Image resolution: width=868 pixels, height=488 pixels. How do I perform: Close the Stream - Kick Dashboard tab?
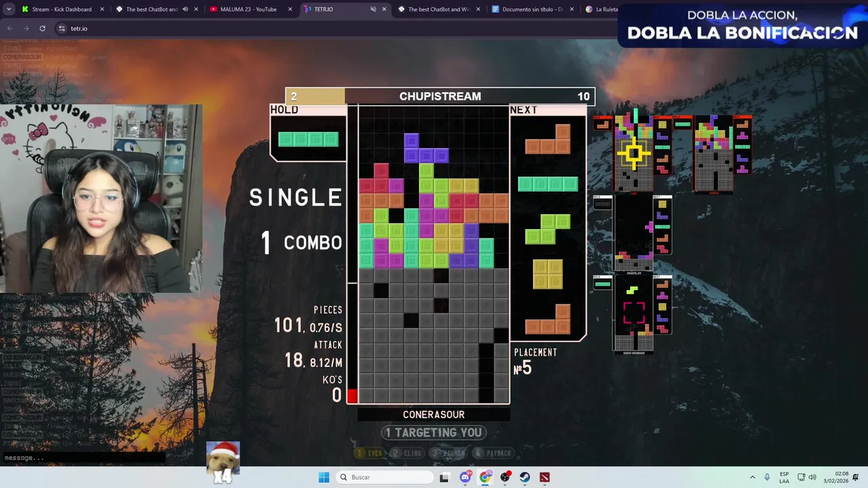pyautogui.click(x=102, y=9)
